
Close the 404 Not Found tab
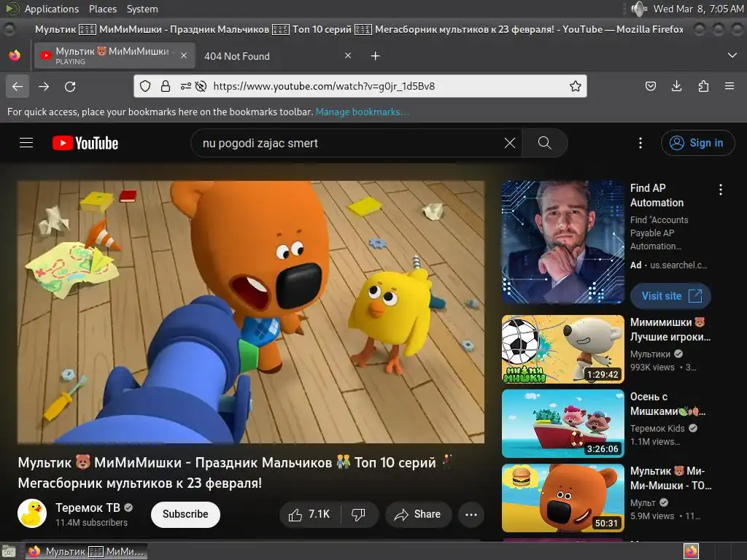click(348, 55)
